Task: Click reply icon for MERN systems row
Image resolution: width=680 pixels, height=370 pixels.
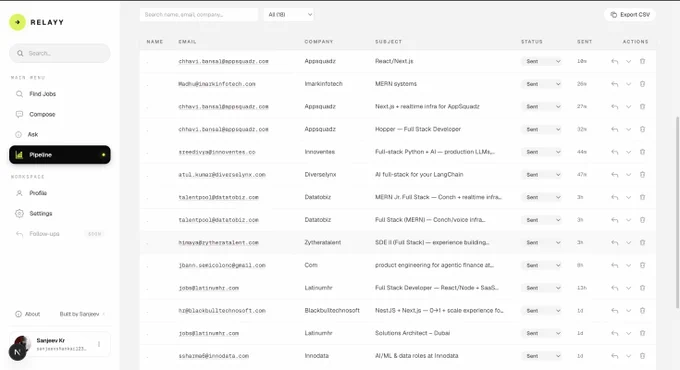Action: (615, 84)
